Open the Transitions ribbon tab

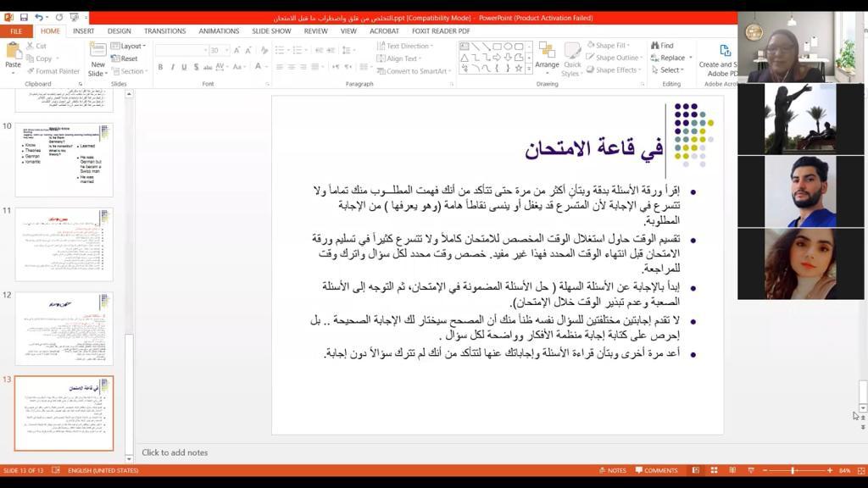tap(164, 31)
